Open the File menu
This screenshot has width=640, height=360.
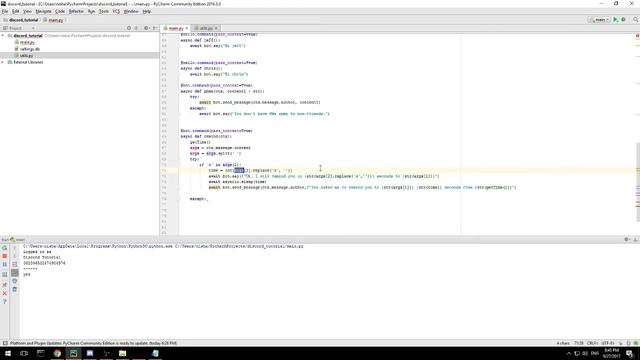click(x=5, y=11)
